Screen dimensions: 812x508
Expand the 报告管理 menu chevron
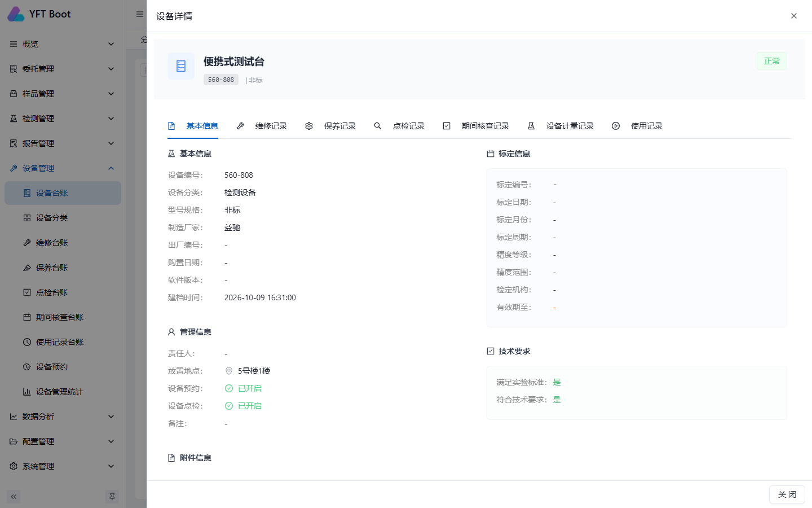click(x=111, y=143)
